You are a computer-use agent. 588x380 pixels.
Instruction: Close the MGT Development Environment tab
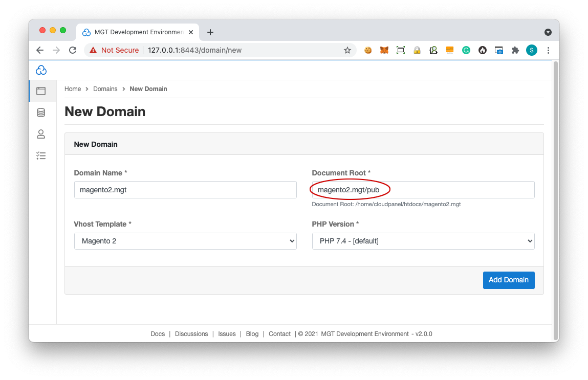[191, 32]
